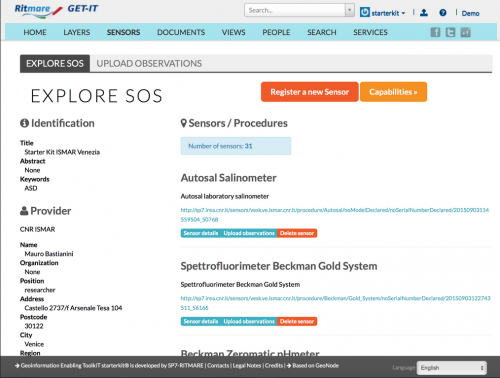500x378 pixels.
Task: Click Register a new Sensor button
Action: click(x=310, y=92)
